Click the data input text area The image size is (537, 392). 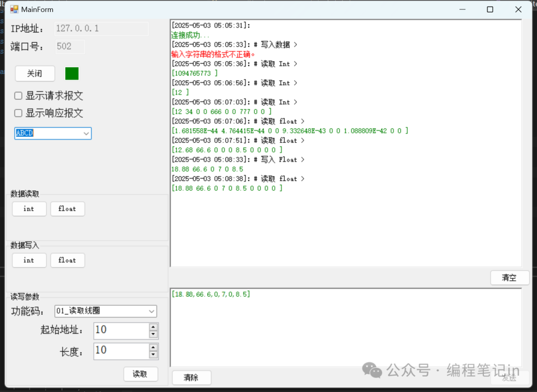346,328
